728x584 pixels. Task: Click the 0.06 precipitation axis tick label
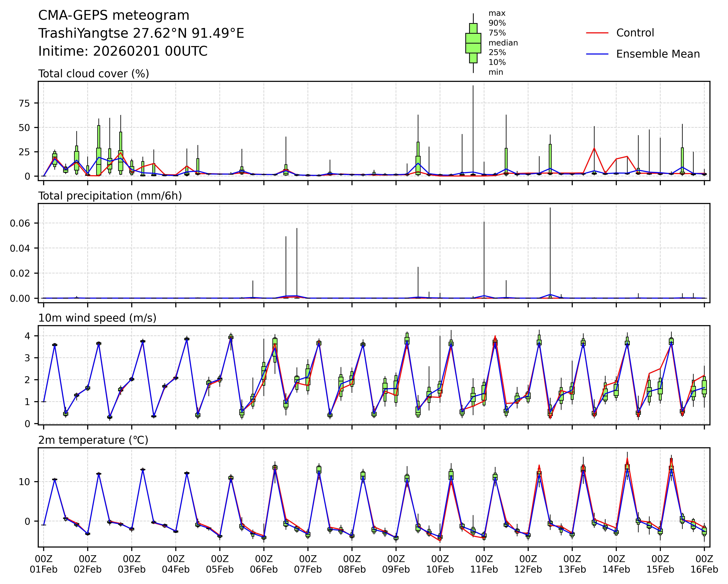pyautogui.click(x=20, y=223)
